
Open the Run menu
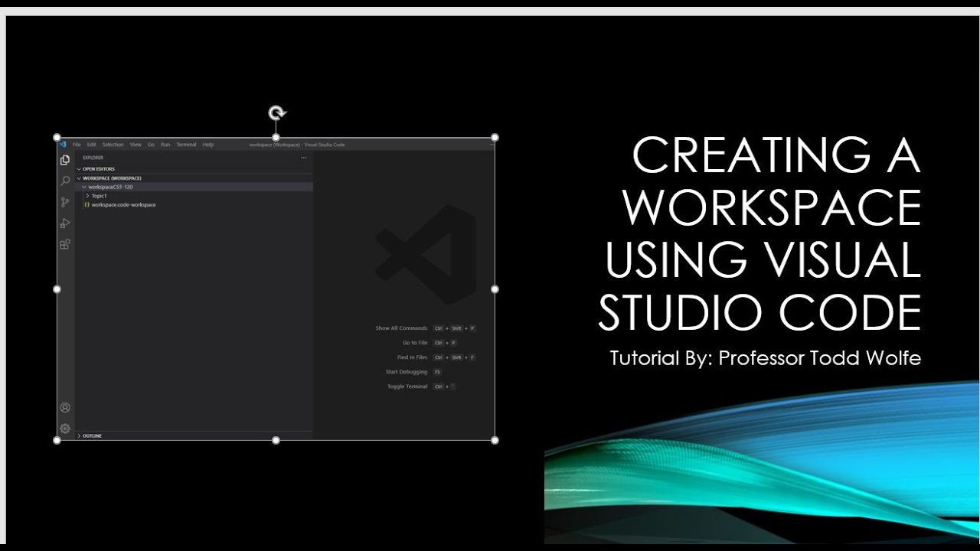point(165,144)
